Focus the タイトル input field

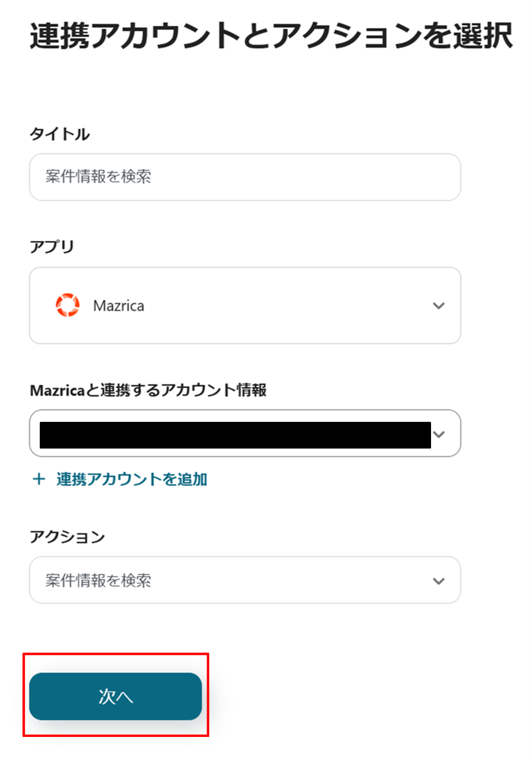tap(245, 177)
